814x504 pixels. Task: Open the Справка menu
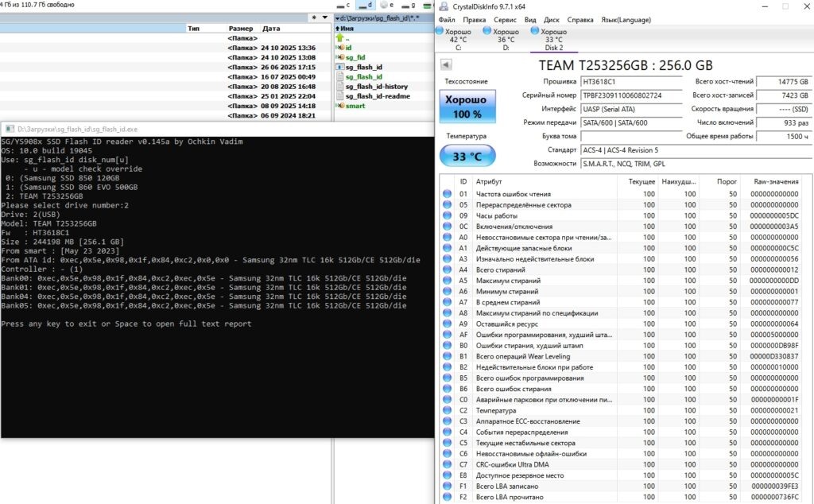tap(579, 20)
